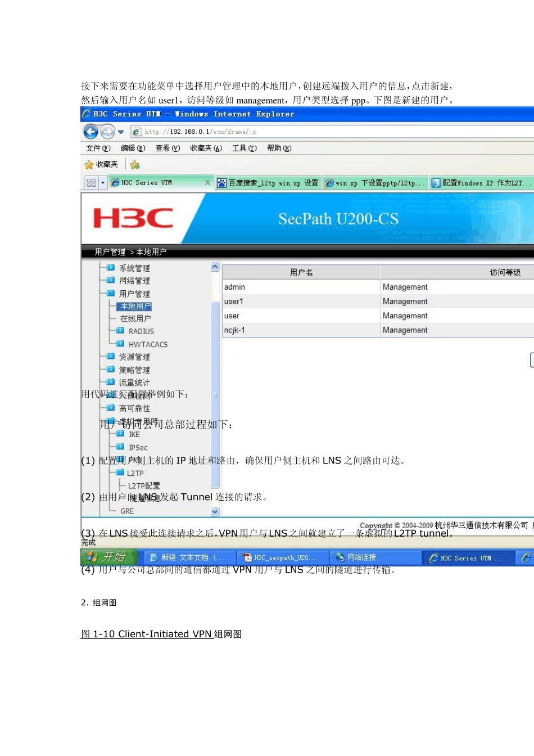The height and width of the screenshot is (756, 534).
Task: Collapse the 用户管理 folder icon
Action: [x=111, y=293]
